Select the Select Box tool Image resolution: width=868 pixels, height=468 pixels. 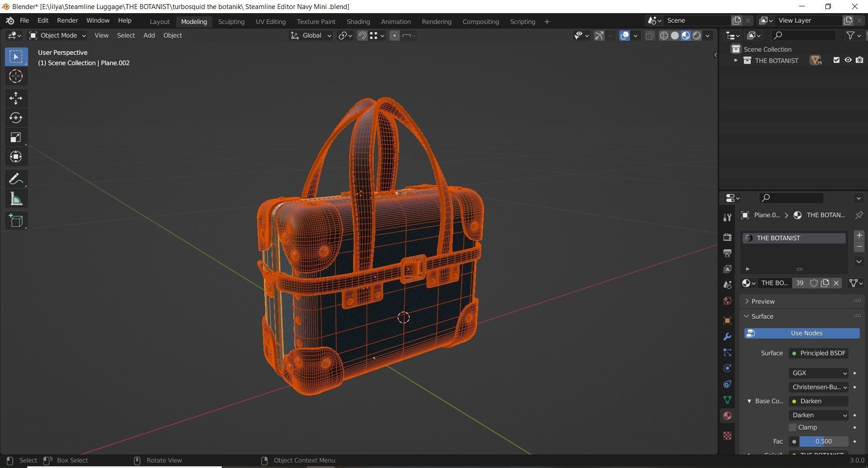[x=16, y=57]
